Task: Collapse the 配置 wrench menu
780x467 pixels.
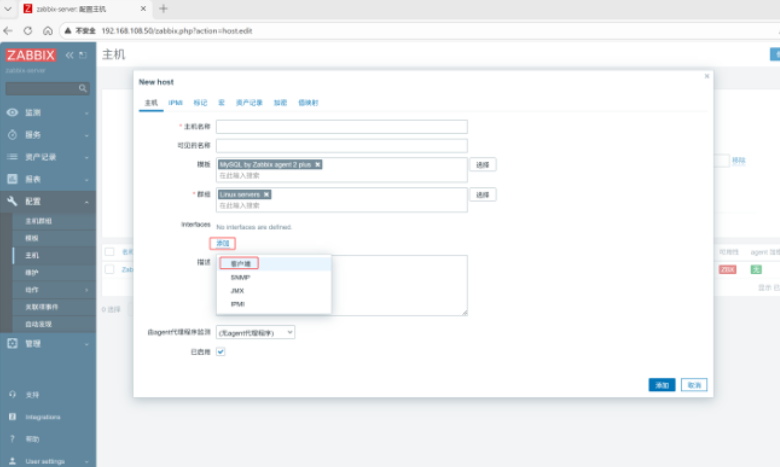Action: tap(48, 201)
